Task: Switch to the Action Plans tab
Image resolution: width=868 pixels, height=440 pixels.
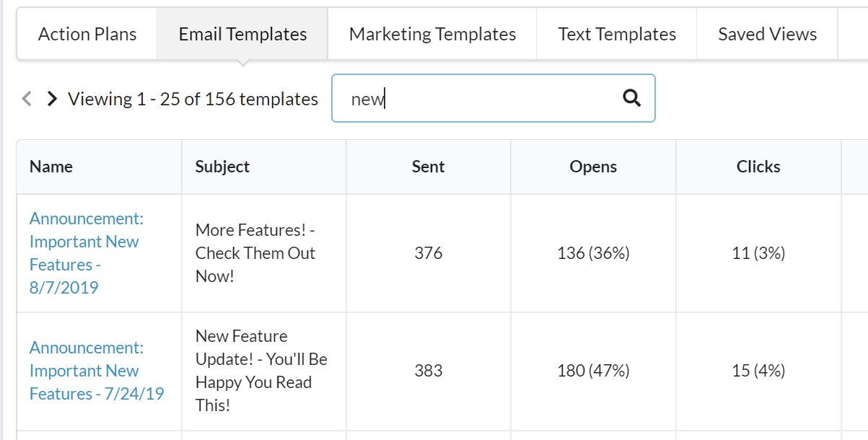Action: (x=87, y=34)
